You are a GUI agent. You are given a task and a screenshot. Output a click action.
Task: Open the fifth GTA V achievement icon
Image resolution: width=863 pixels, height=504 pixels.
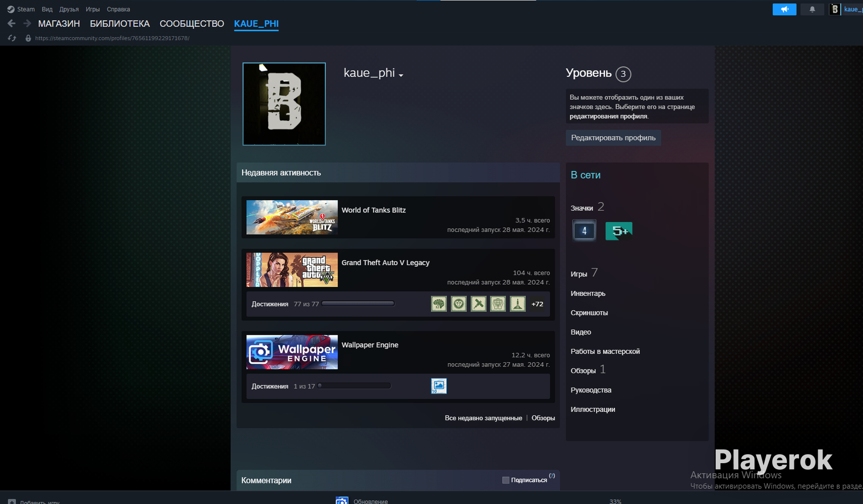[517, 304]
